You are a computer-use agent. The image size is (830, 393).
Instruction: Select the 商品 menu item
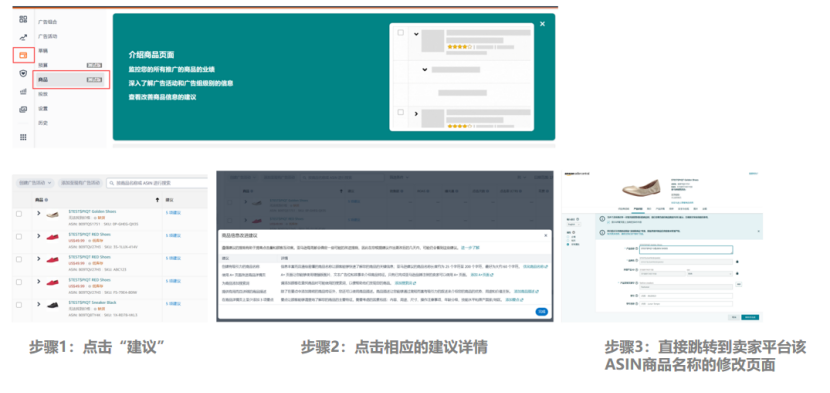coord(70,79)
